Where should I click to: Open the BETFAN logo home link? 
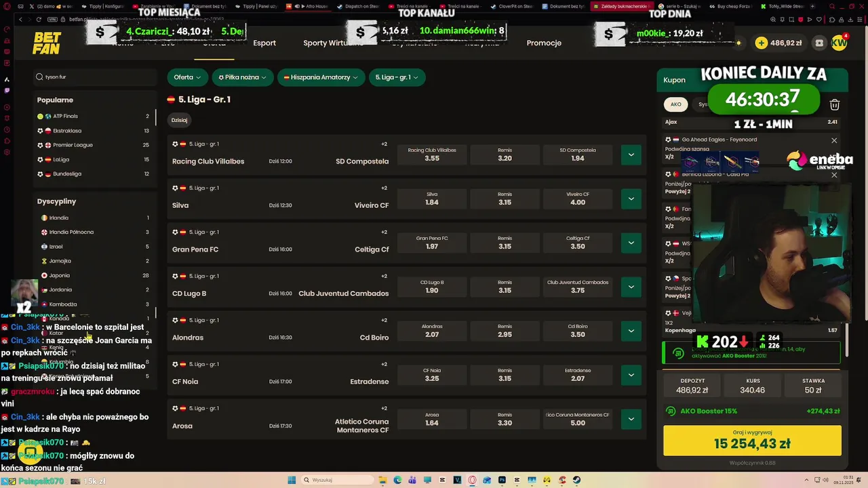pos(47,43)
